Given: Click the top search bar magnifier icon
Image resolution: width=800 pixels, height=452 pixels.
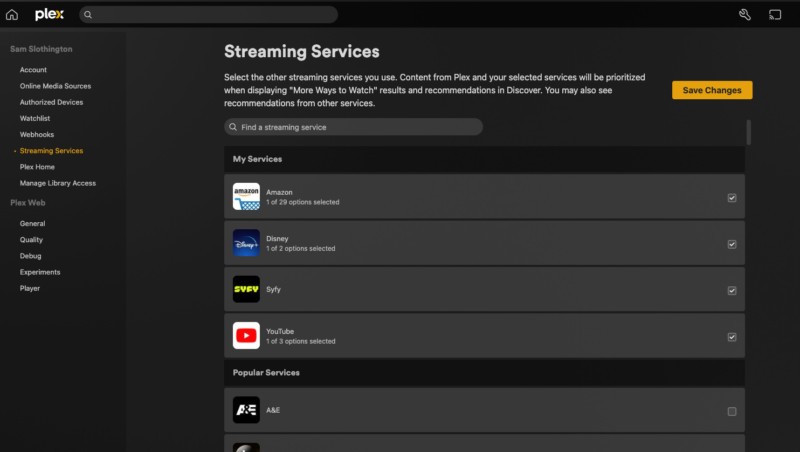Looking at the screenshot, I should tap(88, 15).
